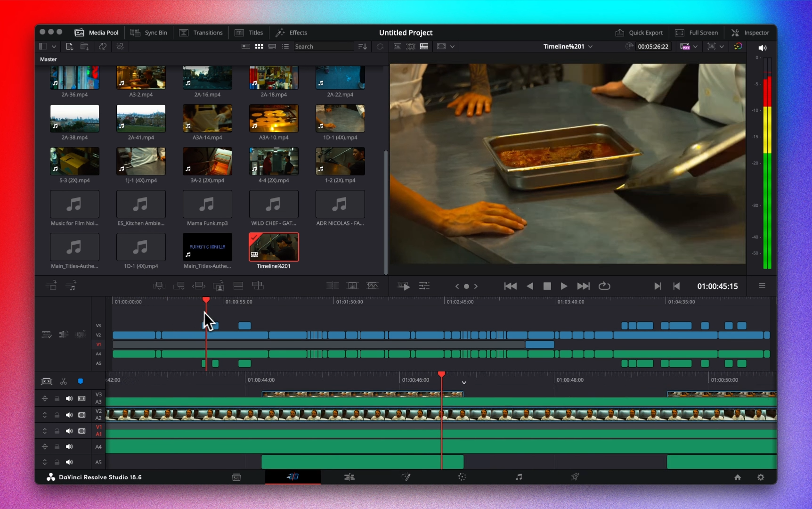The image size is (812, 509).
Task: Open the Fusion page wand icon
Action: pyautogui.click(x=406, y=477)
